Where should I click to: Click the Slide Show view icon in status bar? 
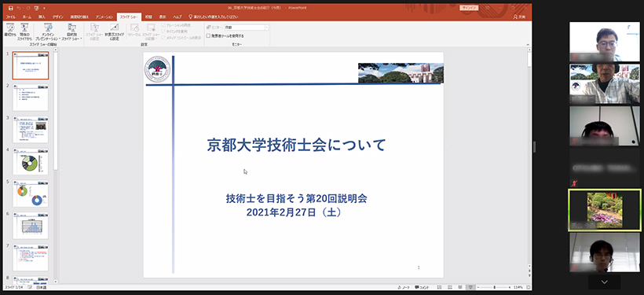[x=471, y=287]
